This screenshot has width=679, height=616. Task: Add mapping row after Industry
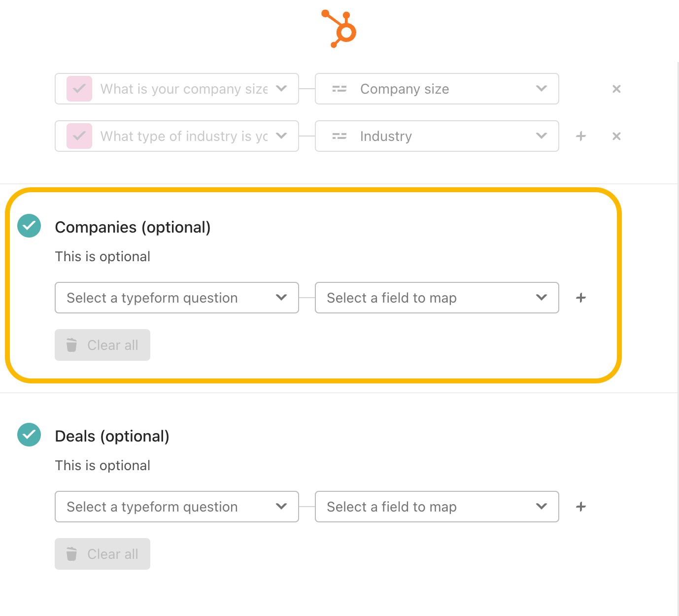[x=581, y=136]
